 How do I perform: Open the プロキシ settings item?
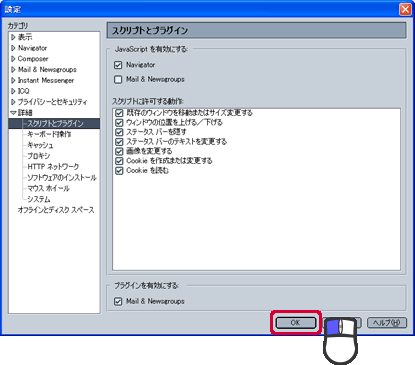39,156
